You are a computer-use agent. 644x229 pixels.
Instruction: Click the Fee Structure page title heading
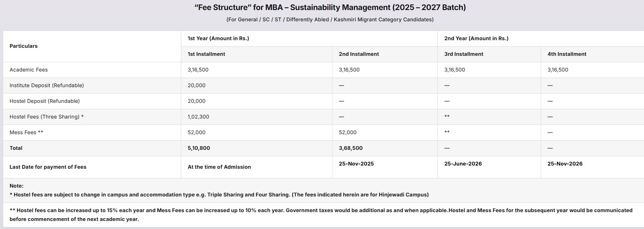point(330,8)
